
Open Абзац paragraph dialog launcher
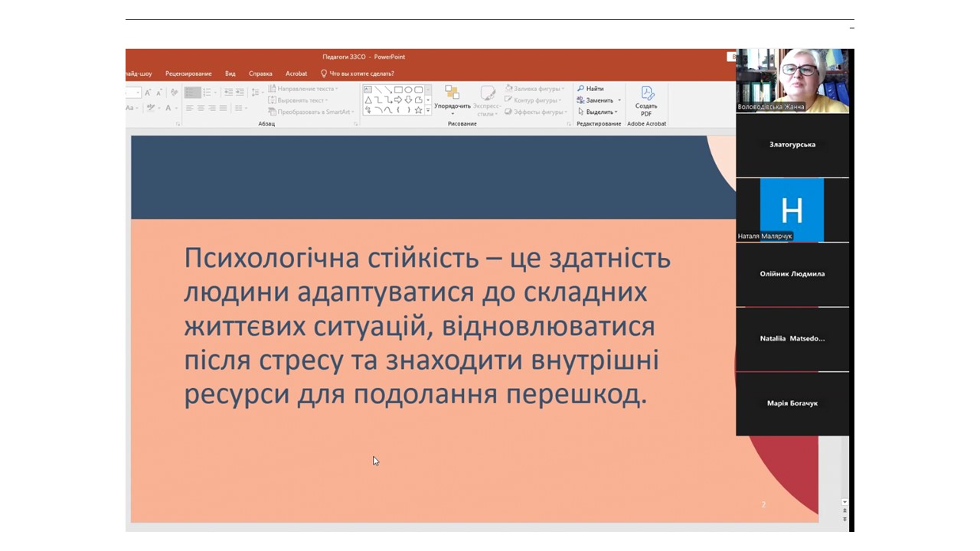[355, 124]
